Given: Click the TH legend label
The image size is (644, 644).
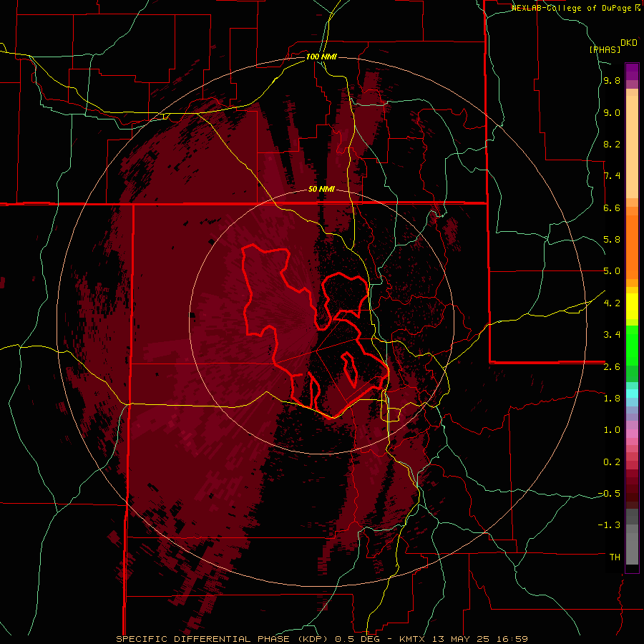Looking at the screenshot, I should click(x=615, y=557).
